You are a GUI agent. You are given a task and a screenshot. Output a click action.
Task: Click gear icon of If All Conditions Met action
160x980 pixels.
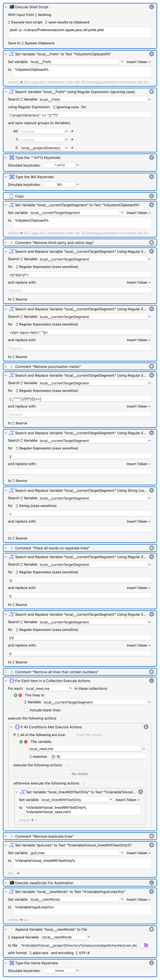click(x=146, y=727)
